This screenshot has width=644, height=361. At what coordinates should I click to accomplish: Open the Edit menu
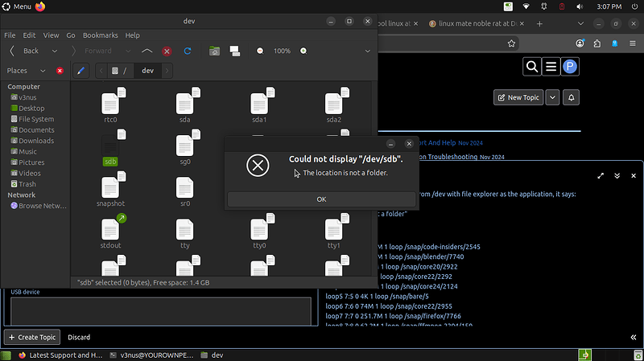click(29, 35)
